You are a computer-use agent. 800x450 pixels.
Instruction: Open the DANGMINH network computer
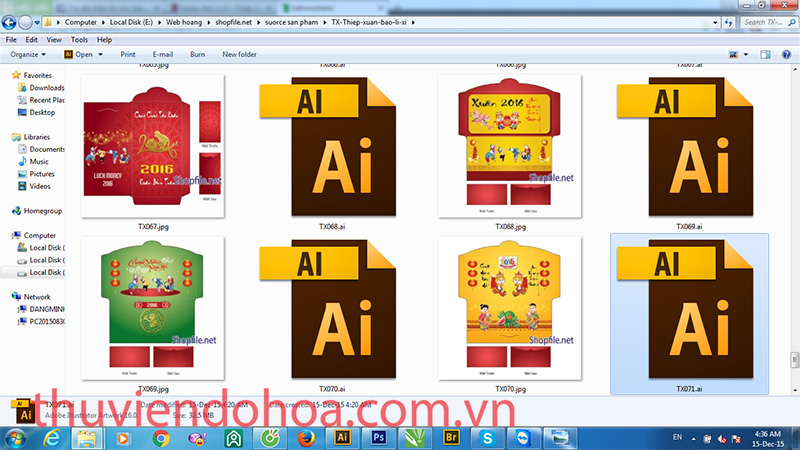[x=41, y=309]
